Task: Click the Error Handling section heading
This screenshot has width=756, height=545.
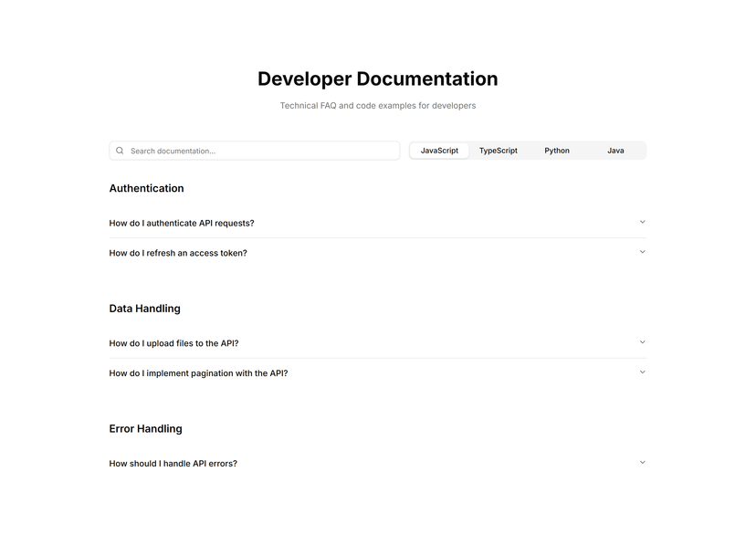Action: tap(145, 429)
